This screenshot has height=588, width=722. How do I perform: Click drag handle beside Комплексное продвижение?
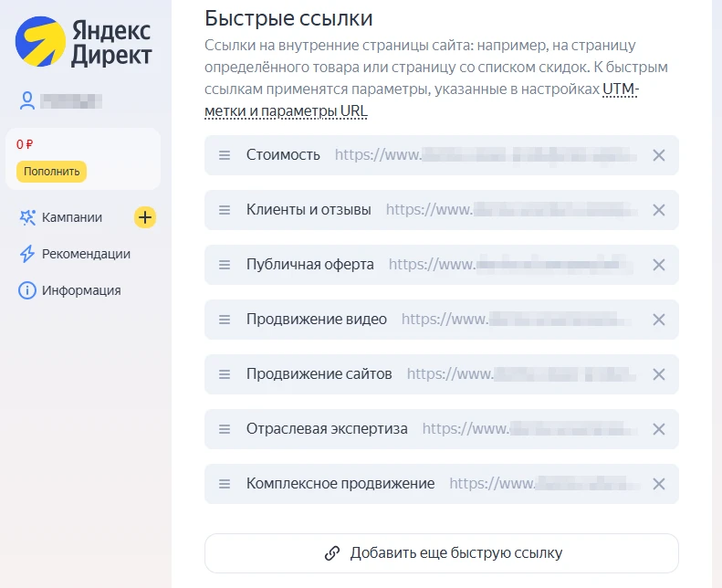225,484
